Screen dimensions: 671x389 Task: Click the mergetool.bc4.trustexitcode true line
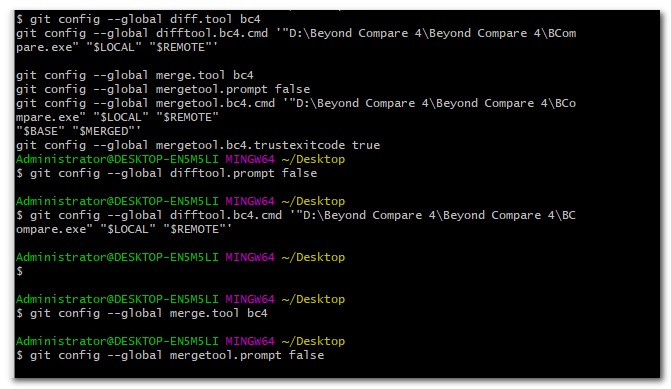(198, 145)
